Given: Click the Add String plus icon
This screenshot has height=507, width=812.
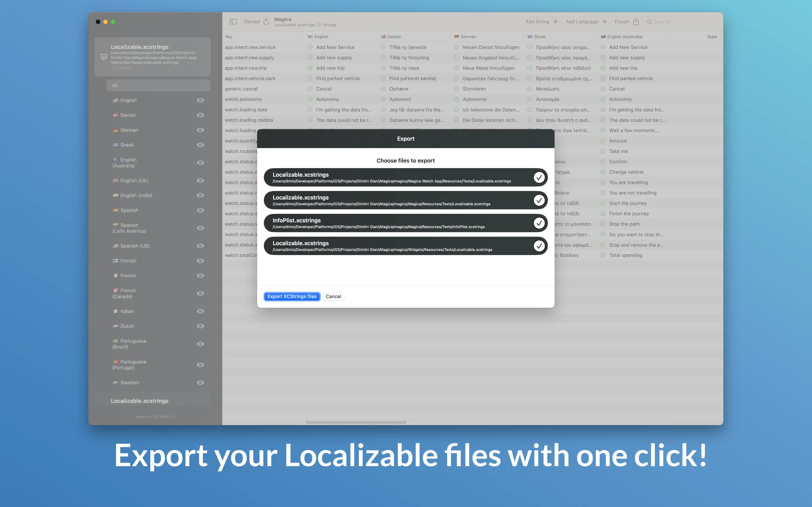Looking at the screenshot, I should 555,22.
